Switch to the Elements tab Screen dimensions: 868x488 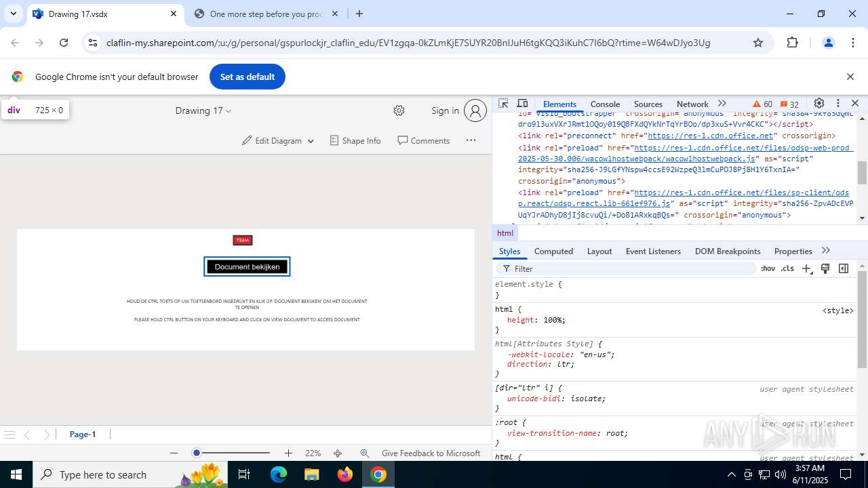pyautogui.click(x=559, y=104)
